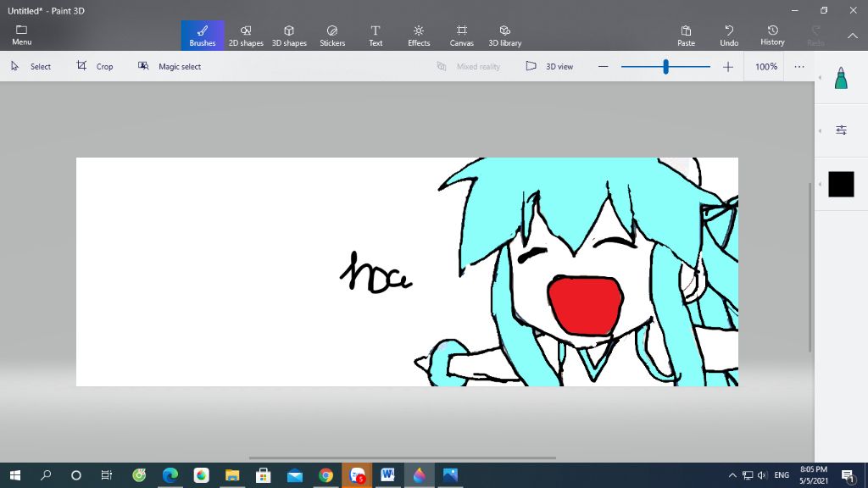Click the Paste button
The image size is (868, 488).
pyautogui.click(x=686, y=34)
